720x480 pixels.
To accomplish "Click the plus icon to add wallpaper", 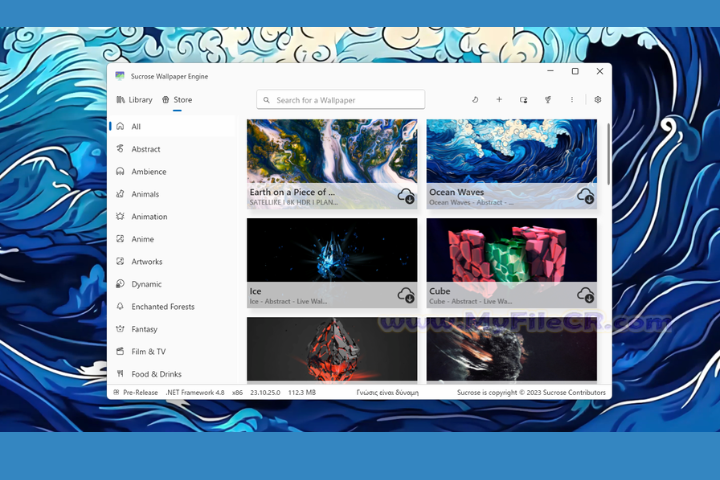I will (499, 100).
